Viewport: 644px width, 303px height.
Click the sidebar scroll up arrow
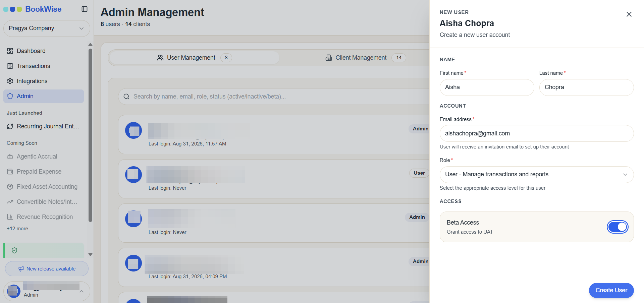coord(90,45)
